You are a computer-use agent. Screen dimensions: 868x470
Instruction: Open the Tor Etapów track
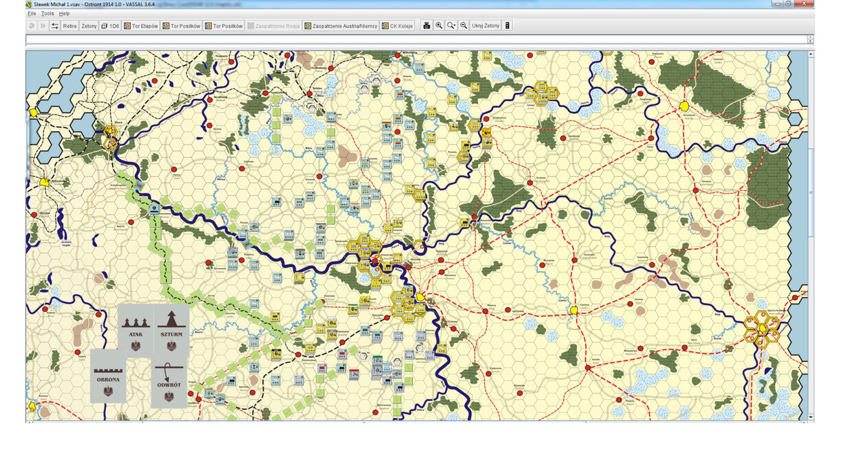(x=141, y=26)
